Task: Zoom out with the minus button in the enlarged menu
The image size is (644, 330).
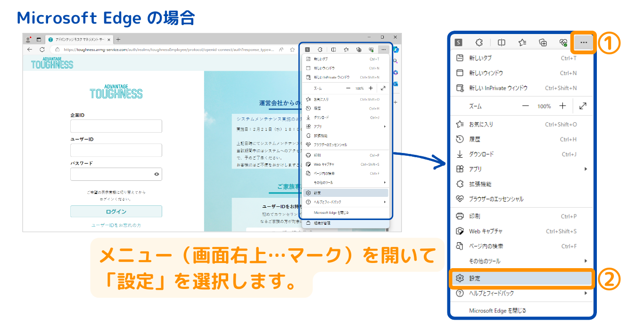Action: coord(526,106)
